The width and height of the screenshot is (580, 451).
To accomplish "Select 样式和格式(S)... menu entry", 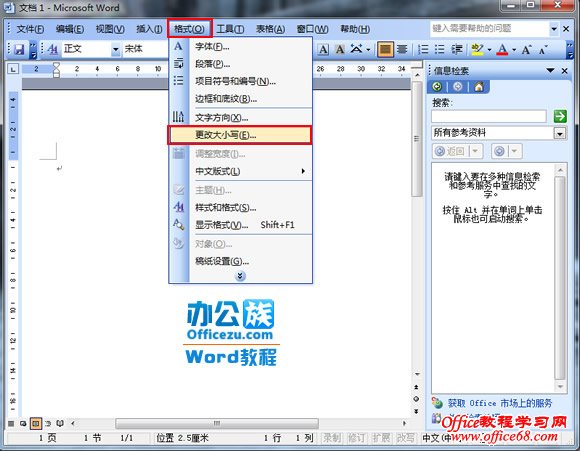I will coord(240,208).
